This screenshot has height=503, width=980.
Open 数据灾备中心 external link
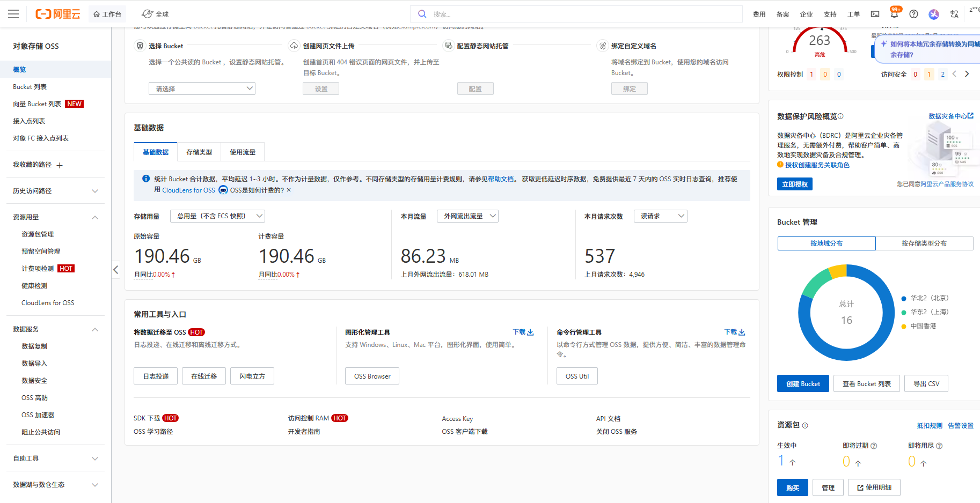[x=951, y=116]
